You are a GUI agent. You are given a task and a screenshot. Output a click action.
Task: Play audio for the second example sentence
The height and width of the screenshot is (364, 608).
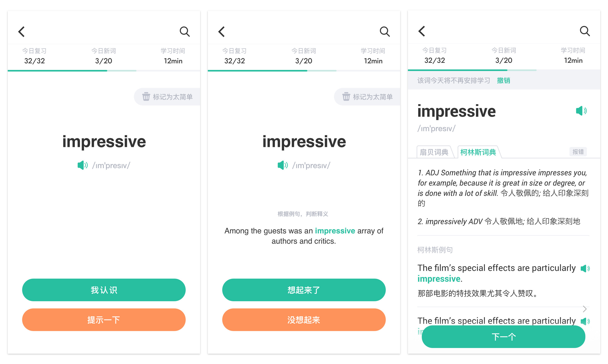coord(585,321)
